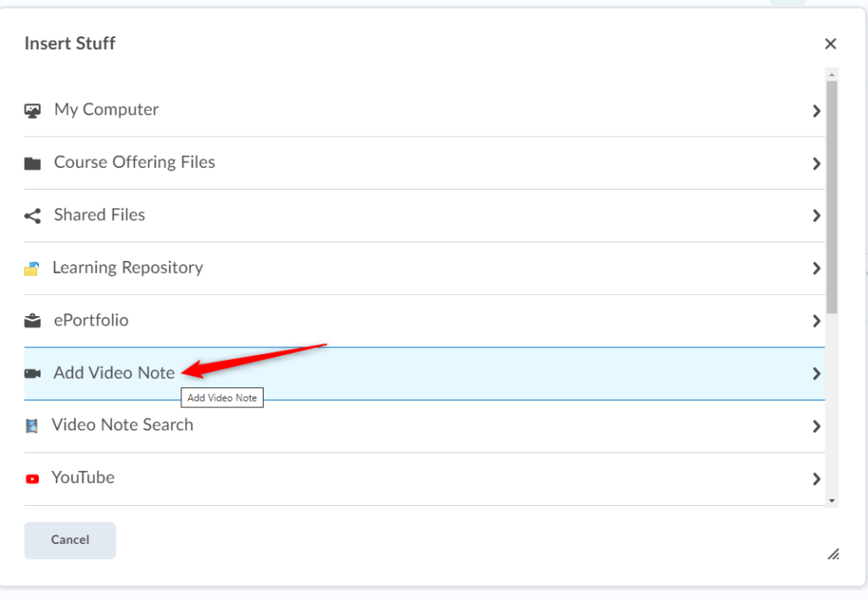Click the Shared Files share icon
868x599 pixels.
tap(32, 216)
